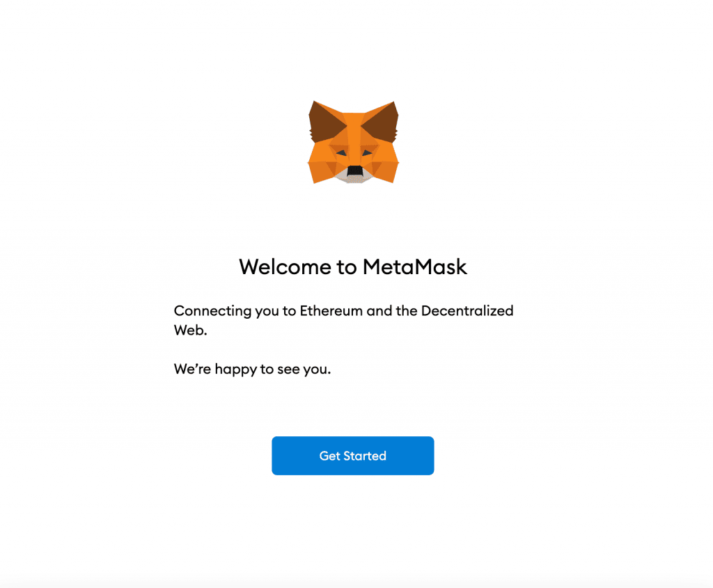Click the fox's right orange cheek
This screenshot has width=713, height=588.
pyautogui.click(x=386, y=168)
